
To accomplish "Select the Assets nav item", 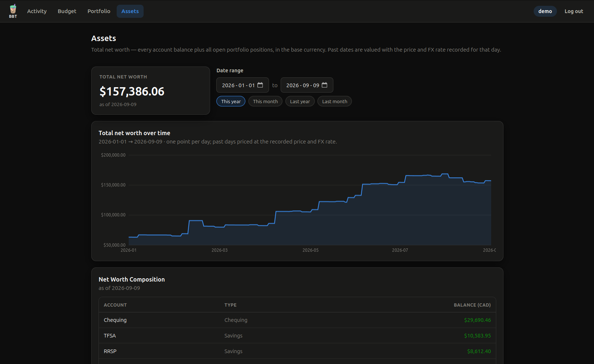I will tap(130, 11).
